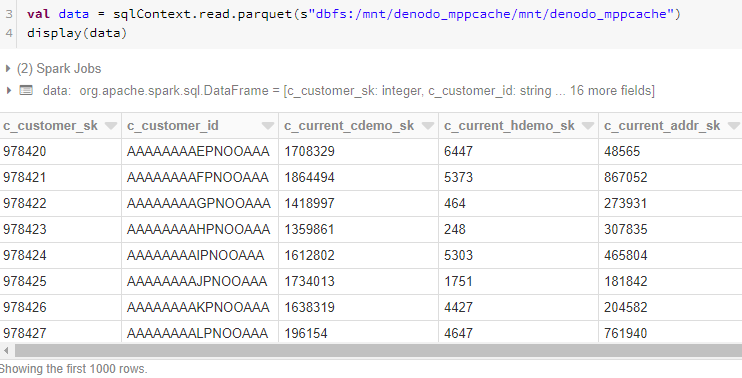Viewport: 742px width, 378px height.
Task: Click cell 978425 in c_customer_sk
Action: (25, 281)
